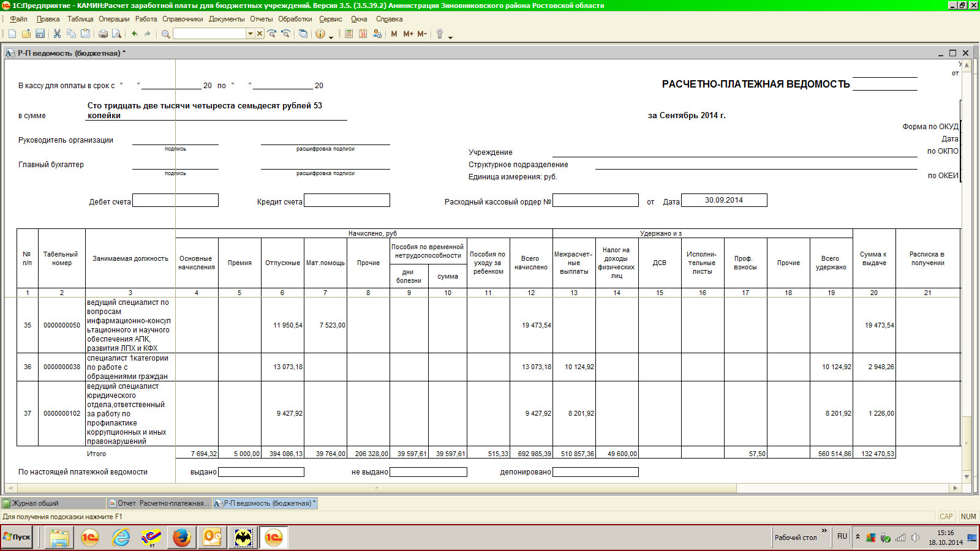980x551 pixels.
Task: Click the windows list toolbar icon
Action: point(303,34)
